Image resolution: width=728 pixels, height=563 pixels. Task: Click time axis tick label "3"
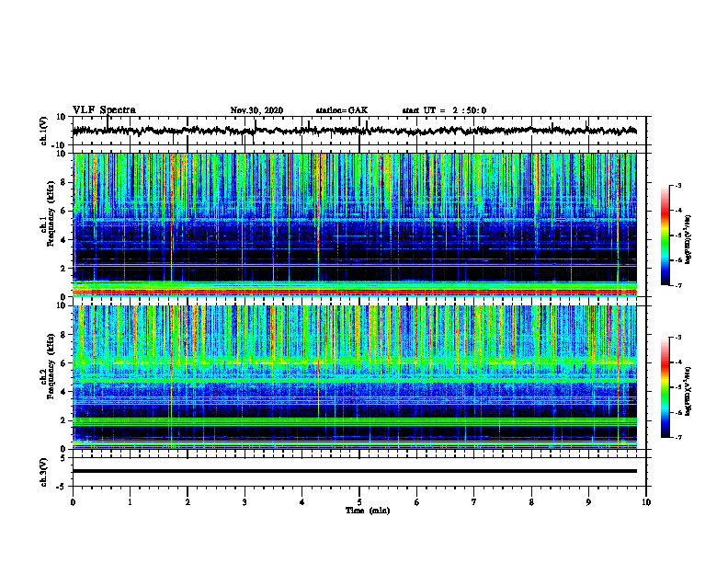tap(245, 502)
